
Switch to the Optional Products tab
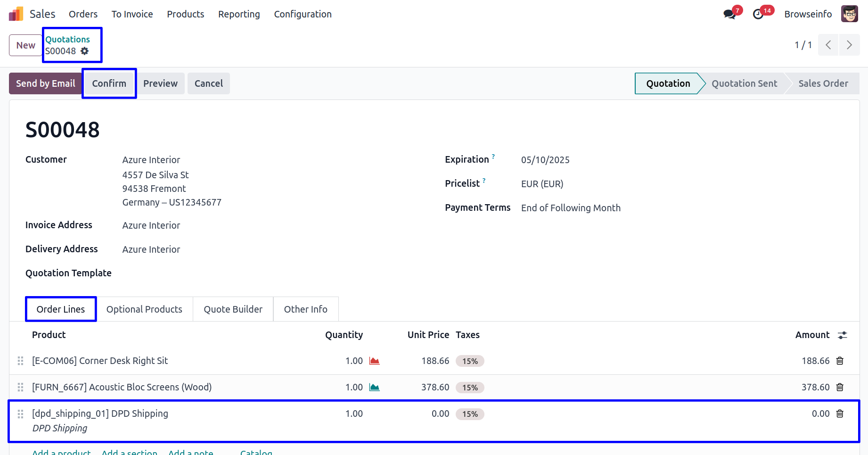point(144,309)
